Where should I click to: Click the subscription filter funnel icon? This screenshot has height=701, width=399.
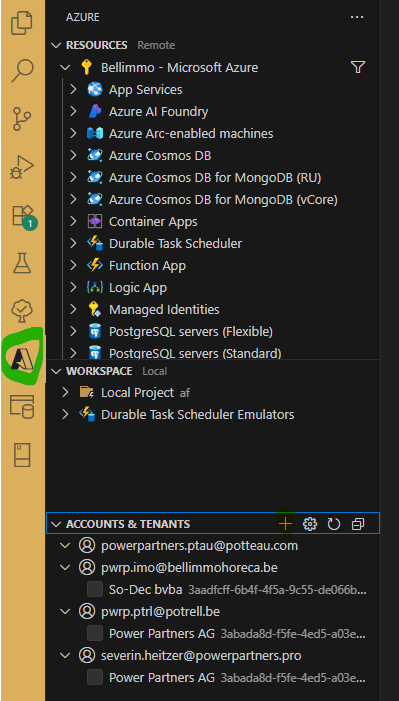[x=358, y=67]
